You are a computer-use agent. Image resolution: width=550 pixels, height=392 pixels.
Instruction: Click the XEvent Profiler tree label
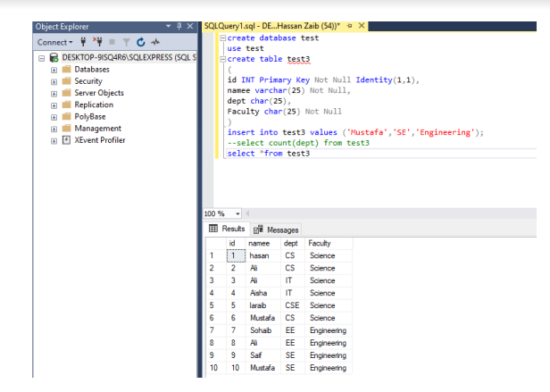coord(100,140)
